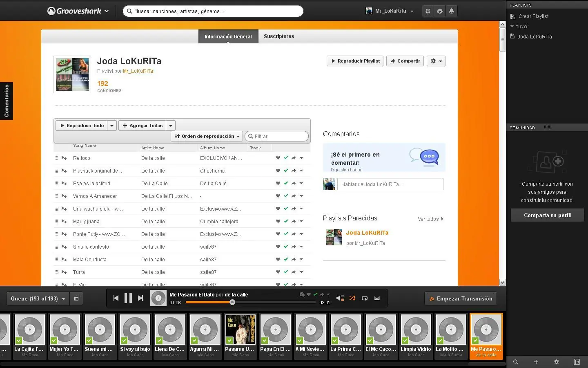The width and height of the screenshot is (588, 368).
Task: Sort by the Artist Name column header
Action: [x=153, y=148]
